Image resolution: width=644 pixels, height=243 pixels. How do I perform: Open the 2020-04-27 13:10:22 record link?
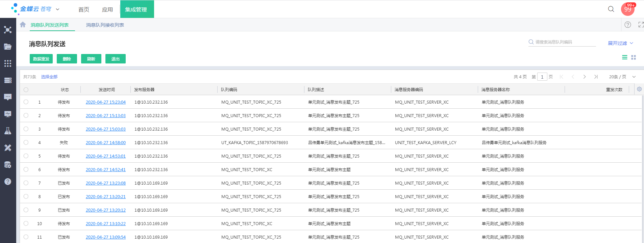point(106,223)
